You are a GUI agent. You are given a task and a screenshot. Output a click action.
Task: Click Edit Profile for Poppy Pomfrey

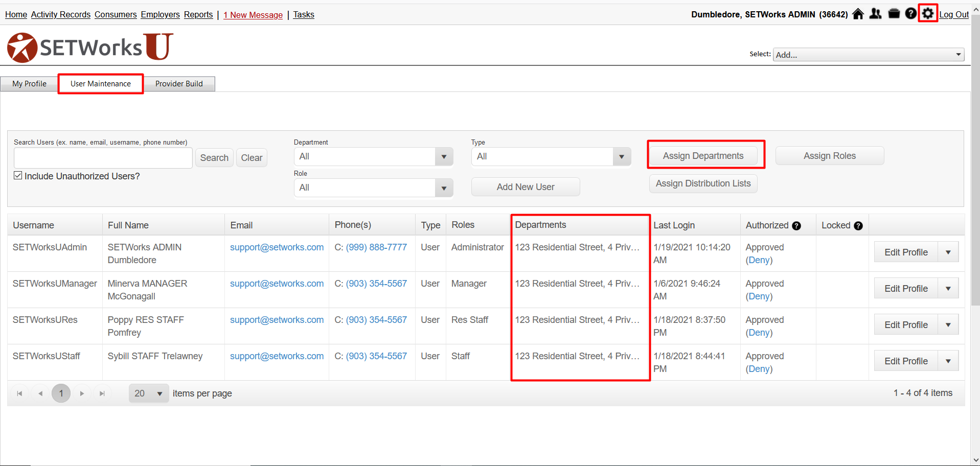point(906,325)
